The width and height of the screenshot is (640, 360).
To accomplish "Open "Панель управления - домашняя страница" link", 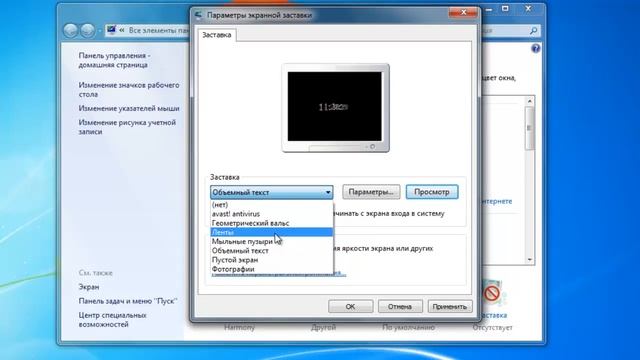I will [x=115, y=60].
